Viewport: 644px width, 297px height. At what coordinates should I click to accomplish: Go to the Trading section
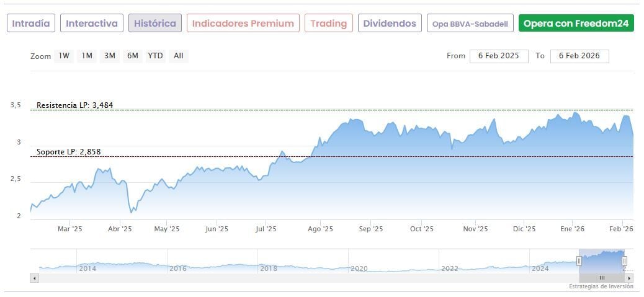click(x=329, y=24)
